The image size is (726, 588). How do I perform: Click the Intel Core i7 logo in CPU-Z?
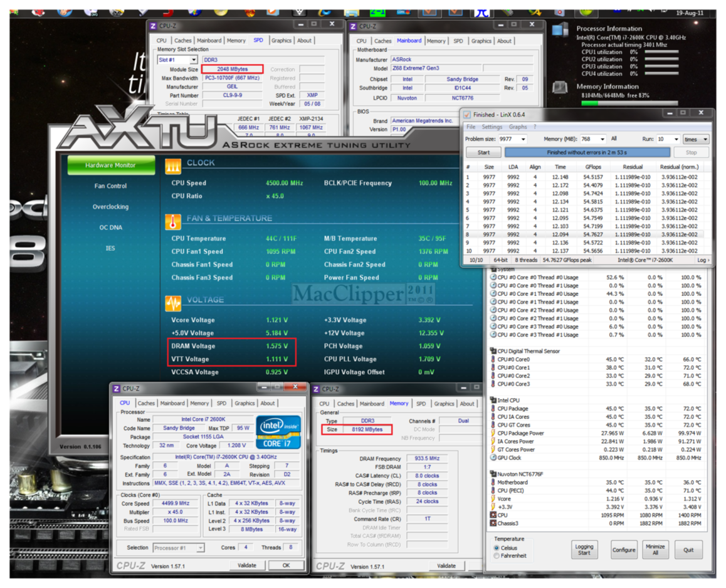tap(279, 432)
